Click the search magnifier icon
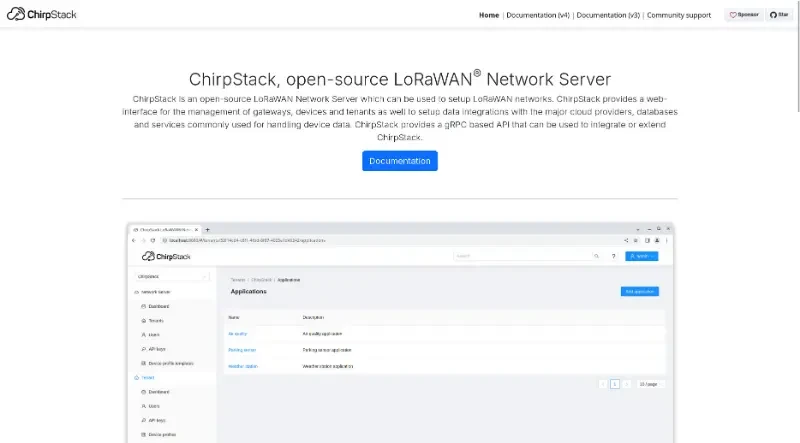The height and width of the screenshot is (443, 800). pyautogui.click(x=596, y=256)
